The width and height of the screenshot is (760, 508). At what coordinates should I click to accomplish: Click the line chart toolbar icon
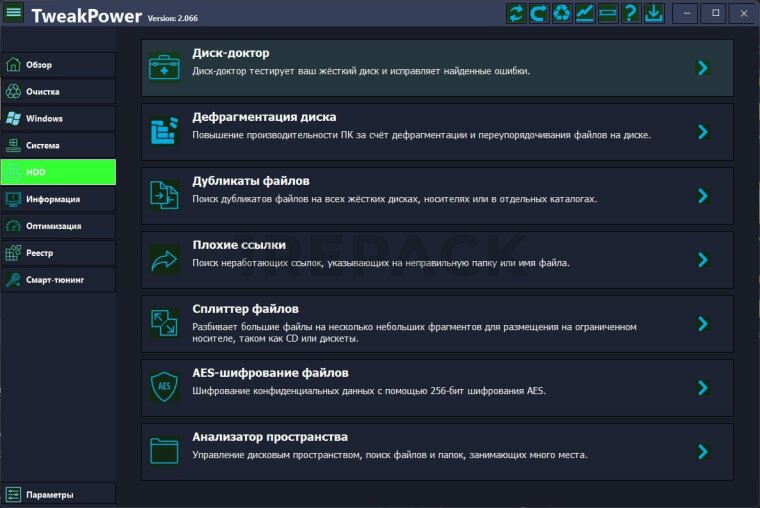[585, 13]
